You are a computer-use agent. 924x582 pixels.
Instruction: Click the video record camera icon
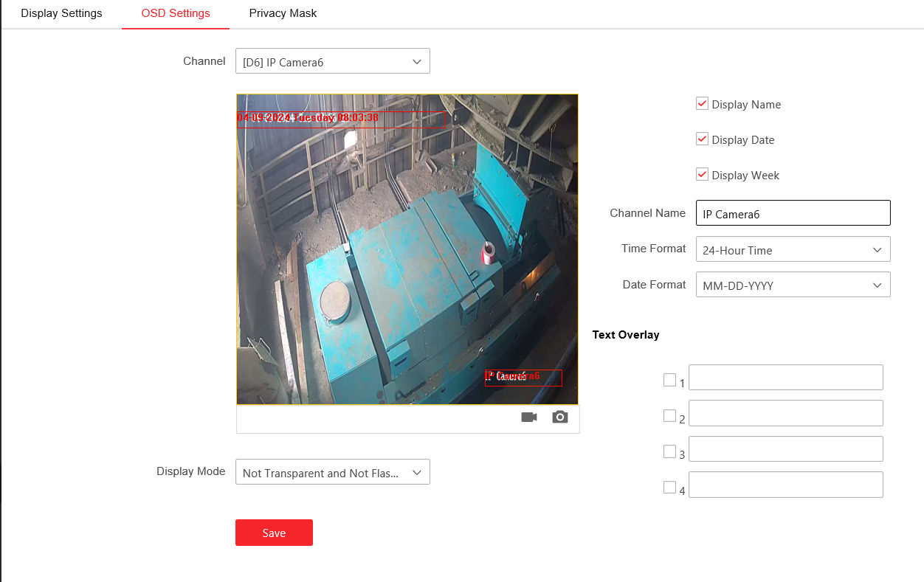click(528, 418)
